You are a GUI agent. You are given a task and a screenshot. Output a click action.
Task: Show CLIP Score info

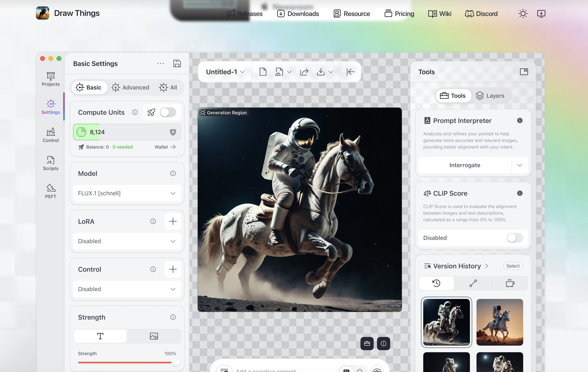pos(520,193)
